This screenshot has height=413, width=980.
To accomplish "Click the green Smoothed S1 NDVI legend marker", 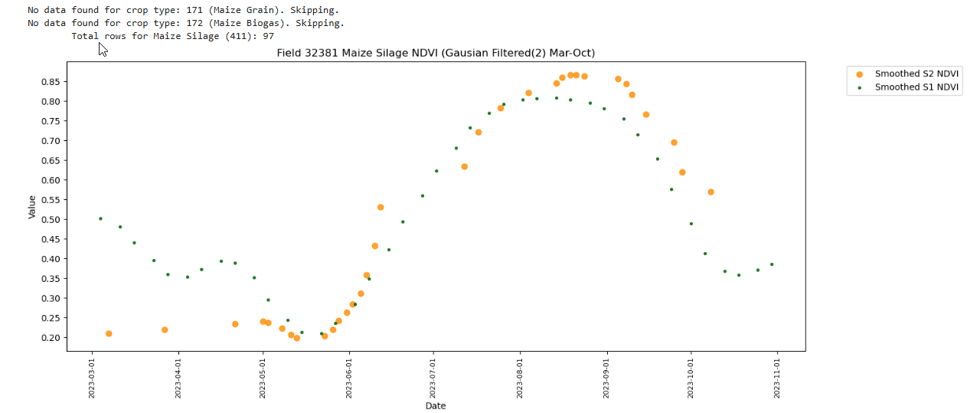I will (859, 87).
